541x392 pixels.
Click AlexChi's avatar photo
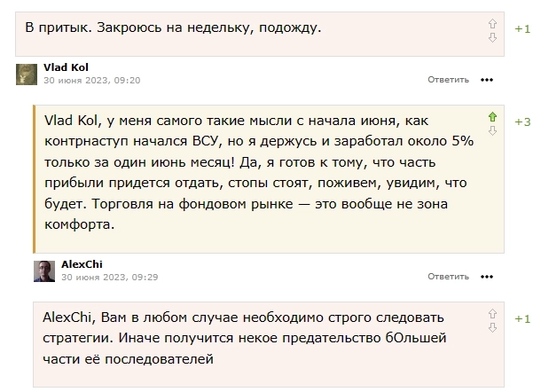(x=44, y=270)
